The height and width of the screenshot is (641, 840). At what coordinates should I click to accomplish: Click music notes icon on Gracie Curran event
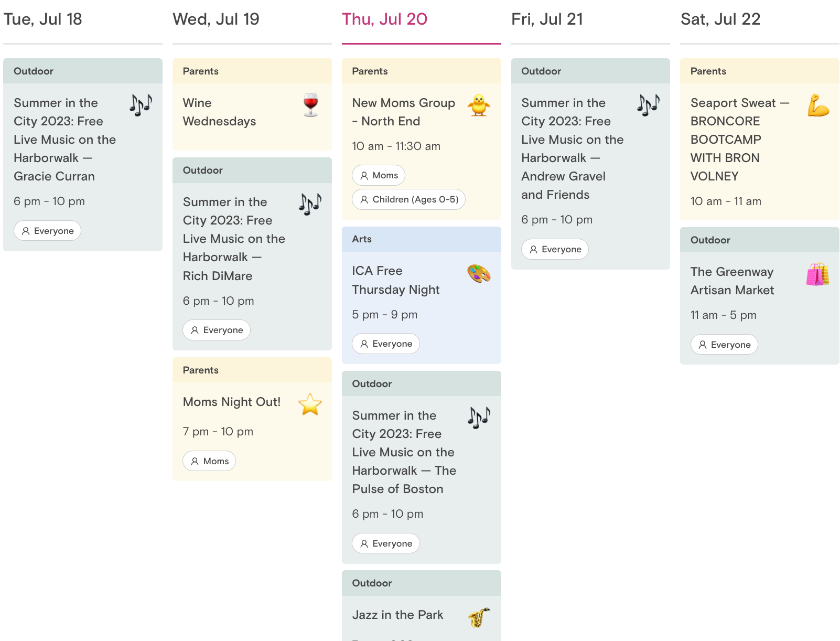tap(141, 105)
